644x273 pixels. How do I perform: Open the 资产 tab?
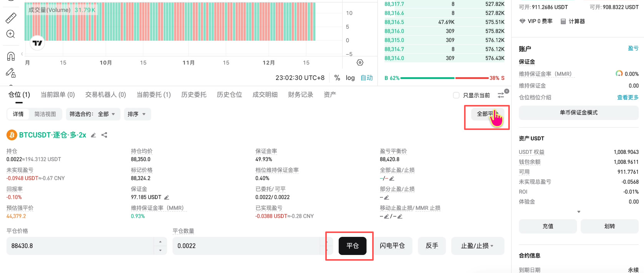(x=330, y=95)
